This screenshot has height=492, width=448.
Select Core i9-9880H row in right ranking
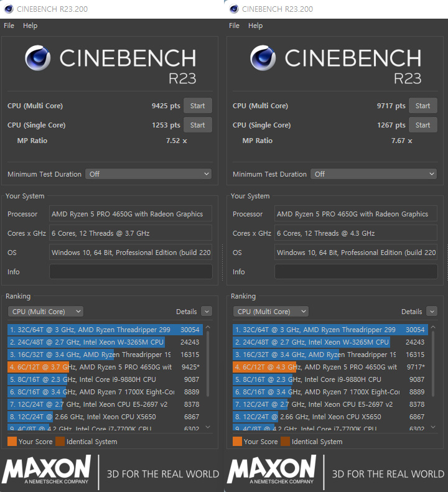pos(330,379)
